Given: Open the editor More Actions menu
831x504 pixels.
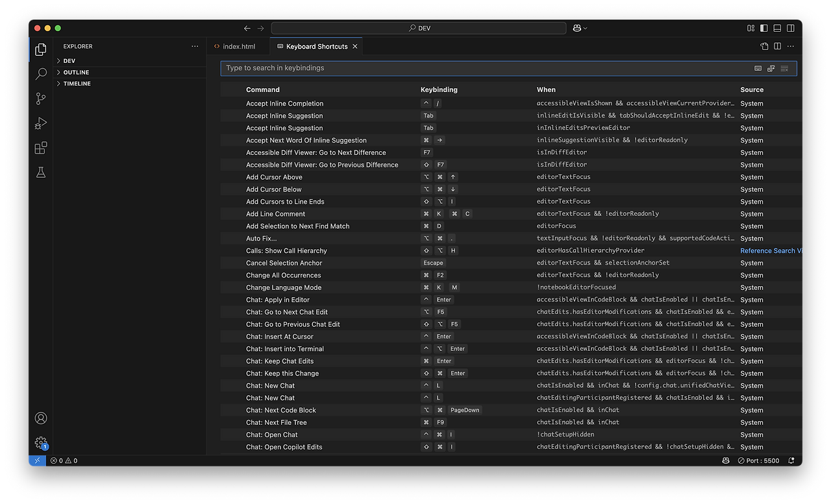Looking at the screenshot, I should point(790,46).
